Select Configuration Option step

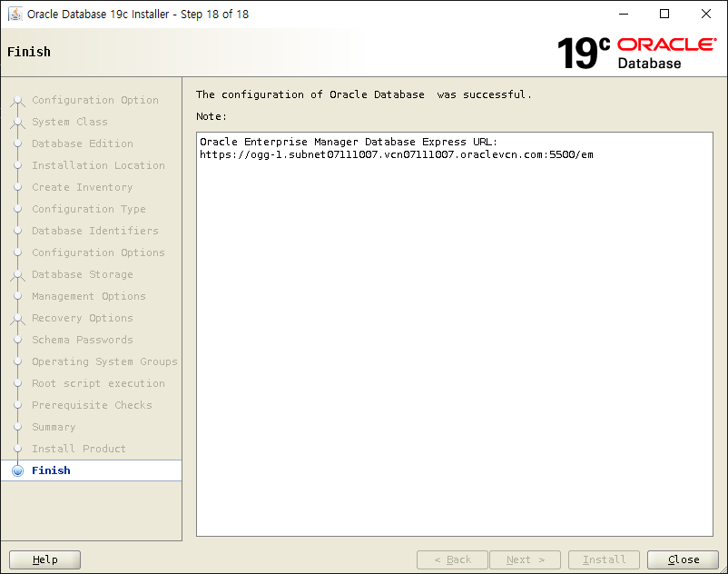[94, 99]
